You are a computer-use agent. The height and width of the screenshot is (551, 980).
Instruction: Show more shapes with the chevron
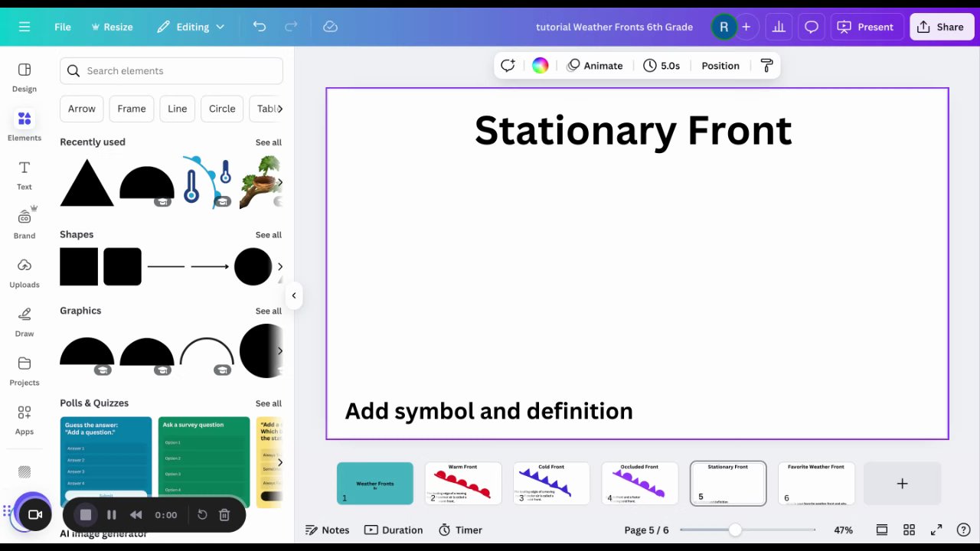[279, 266]
